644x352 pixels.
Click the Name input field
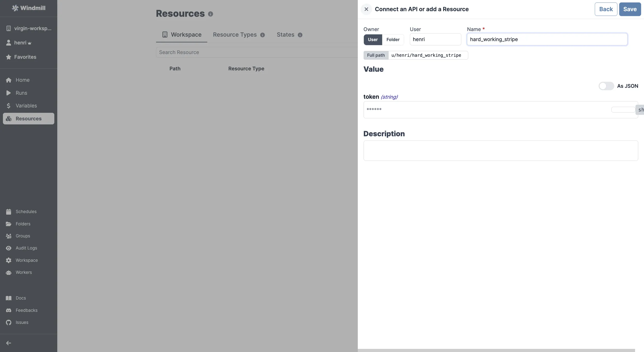[547, 39]
